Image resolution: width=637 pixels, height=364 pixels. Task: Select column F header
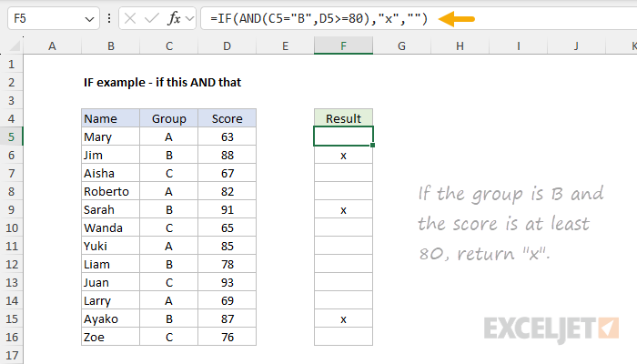click(x=343, y=45)
